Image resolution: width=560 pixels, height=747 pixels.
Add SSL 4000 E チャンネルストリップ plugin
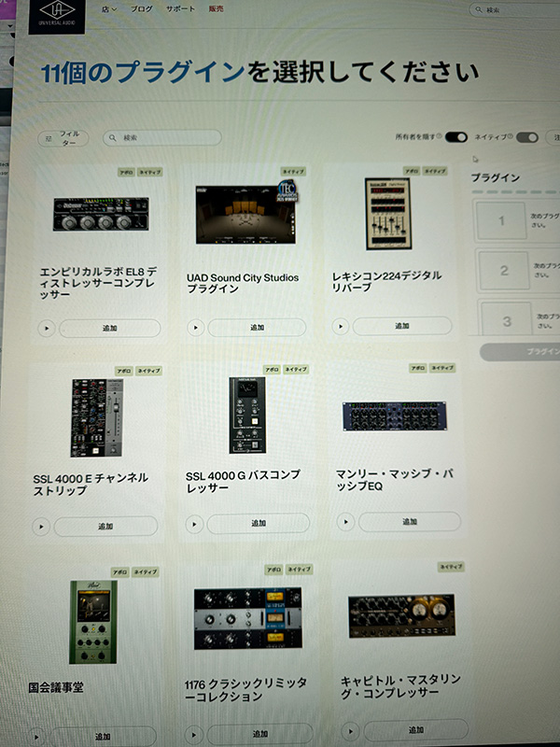click(x=105, y=527)
